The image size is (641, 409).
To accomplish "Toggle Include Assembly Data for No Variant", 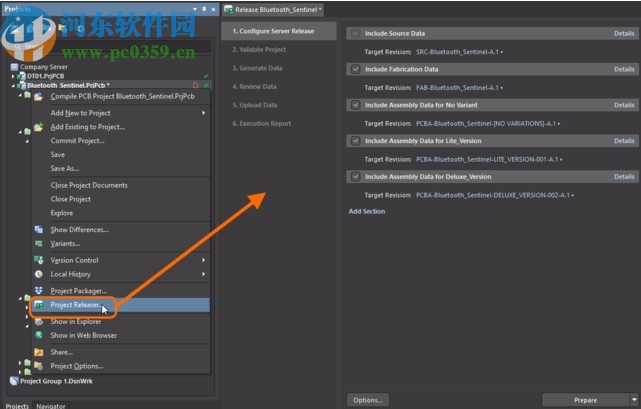I will (355, 105).
